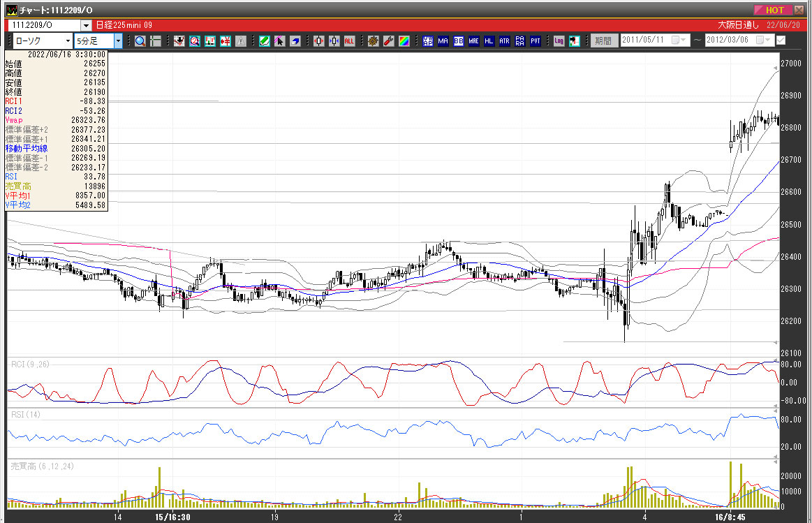Viewport: 812px width, 523px height.
Task: Click the arrow export icon after Log
Action: click(x=575, y=41)
